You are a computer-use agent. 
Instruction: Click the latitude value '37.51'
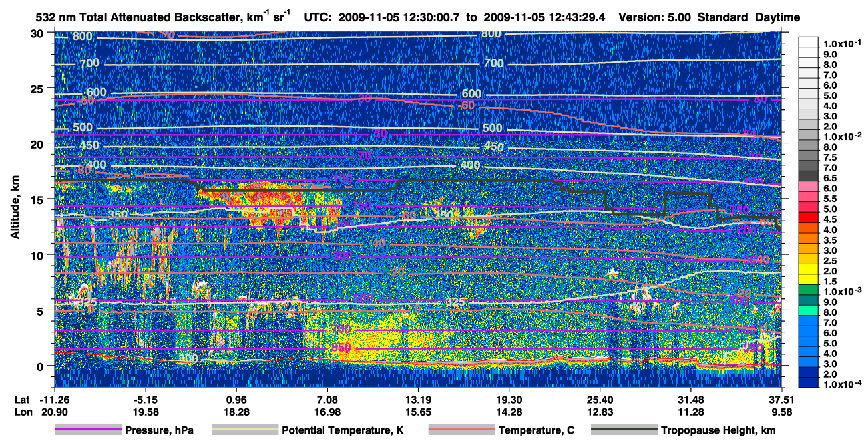782,399
